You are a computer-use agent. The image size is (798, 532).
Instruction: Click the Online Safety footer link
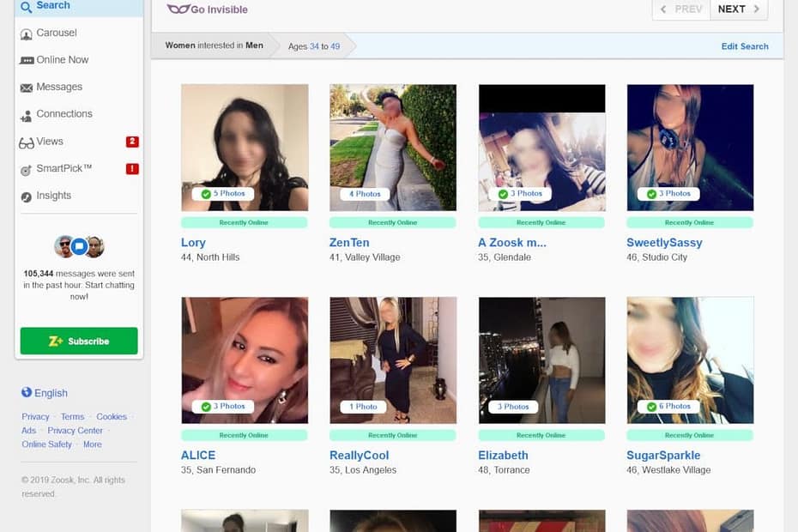(47, 444)
